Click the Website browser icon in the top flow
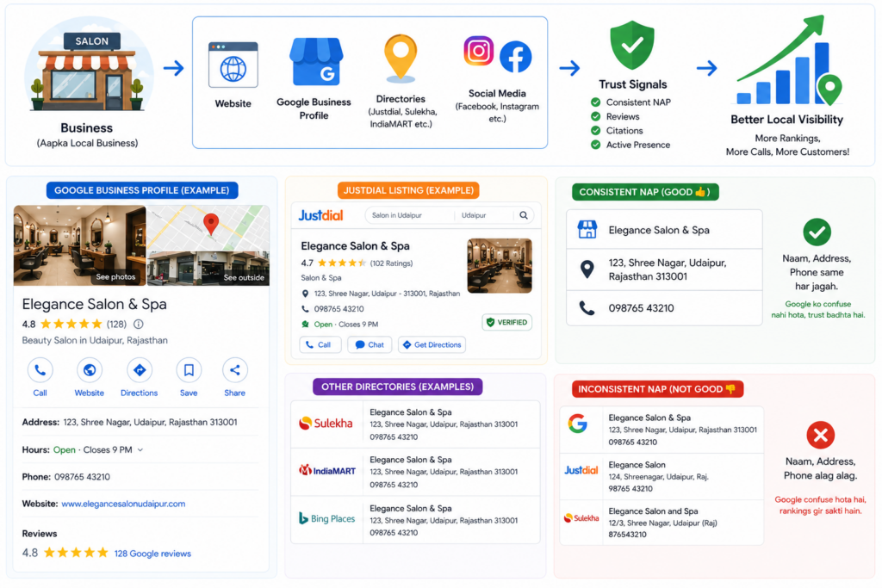This screenshot has height=588, width=882. click(x=233, y=65)
